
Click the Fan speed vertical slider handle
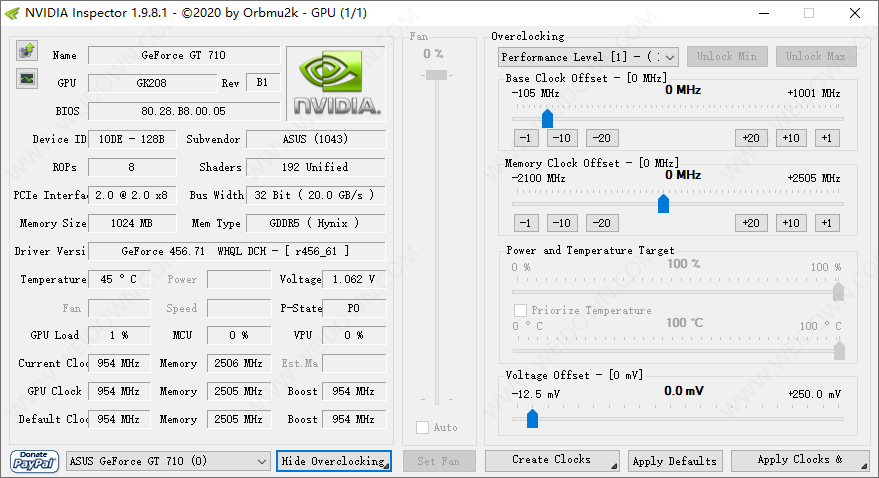tap(437, 75)
